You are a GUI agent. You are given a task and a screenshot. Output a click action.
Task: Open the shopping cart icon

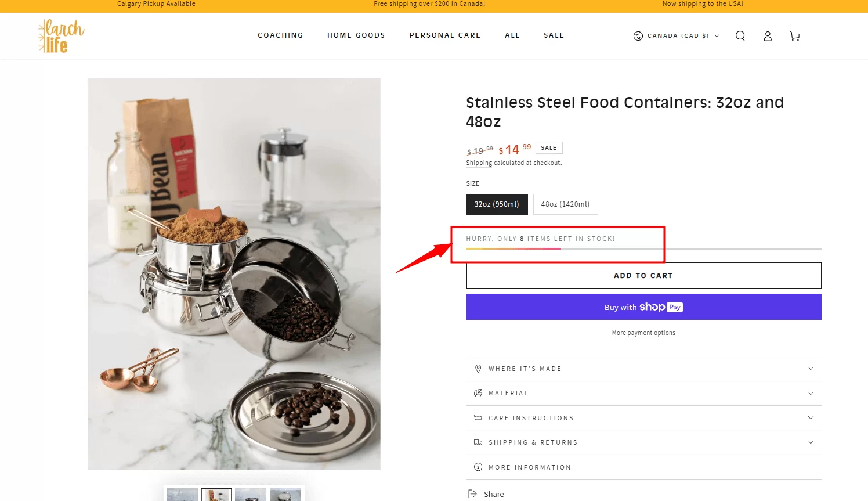click(794, 35)
